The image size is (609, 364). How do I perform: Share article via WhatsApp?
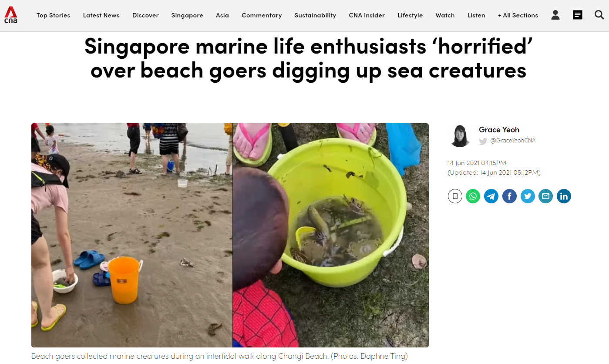(x=473, y=196)
